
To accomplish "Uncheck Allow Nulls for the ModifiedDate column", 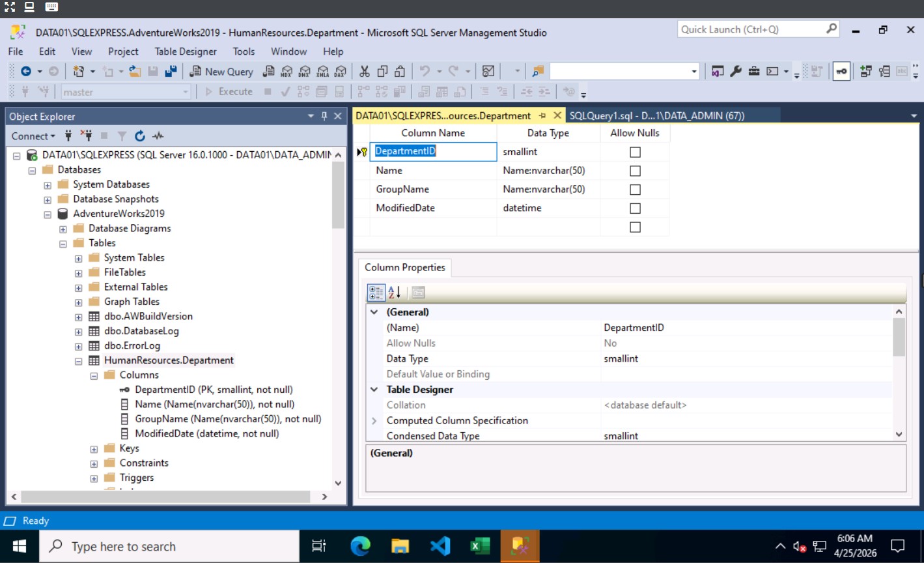I will pos(634,207).
